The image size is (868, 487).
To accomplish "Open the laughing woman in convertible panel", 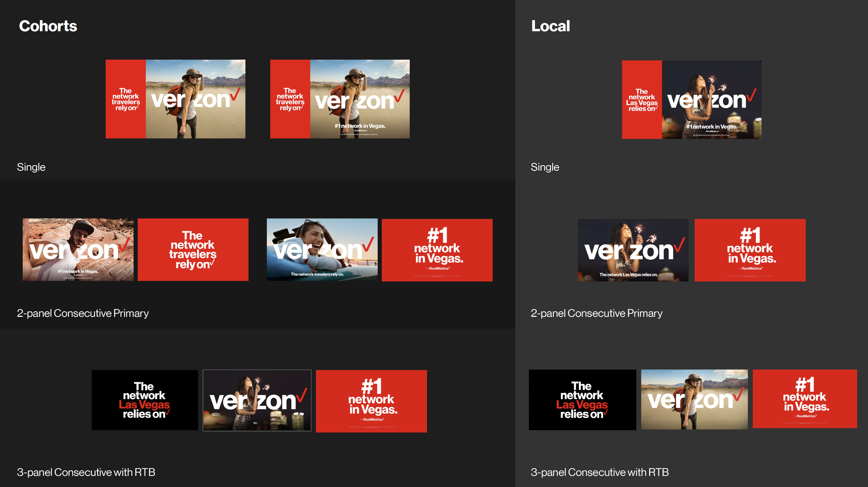I will 322,249.
